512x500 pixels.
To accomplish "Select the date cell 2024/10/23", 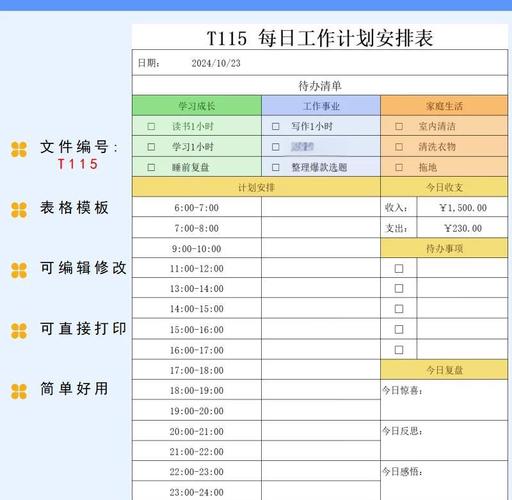I will pyautogui.click(x=216, y=63).
